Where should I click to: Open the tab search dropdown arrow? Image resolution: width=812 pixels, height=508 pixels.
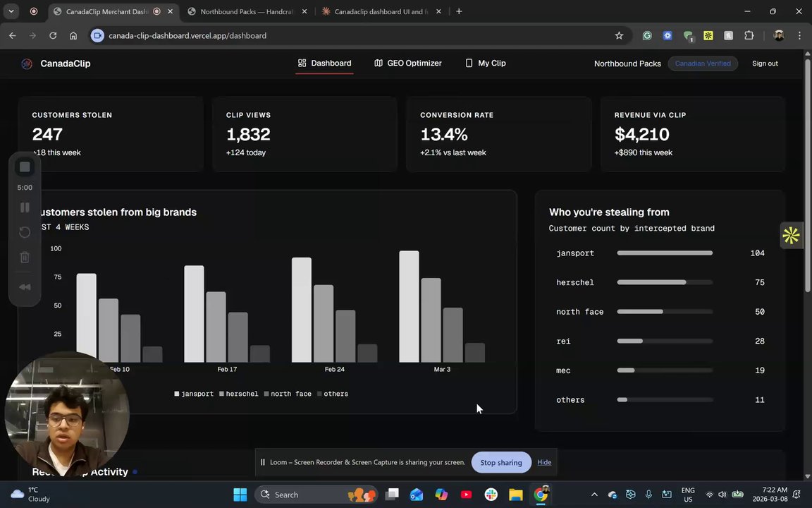[11, 11]
